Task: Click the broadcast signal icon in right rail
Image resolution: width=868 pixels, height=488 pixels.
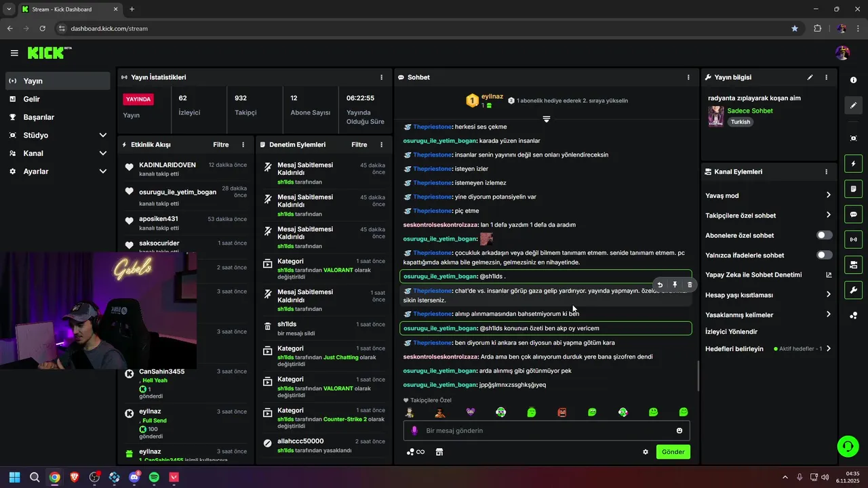Action: (853, 239)
